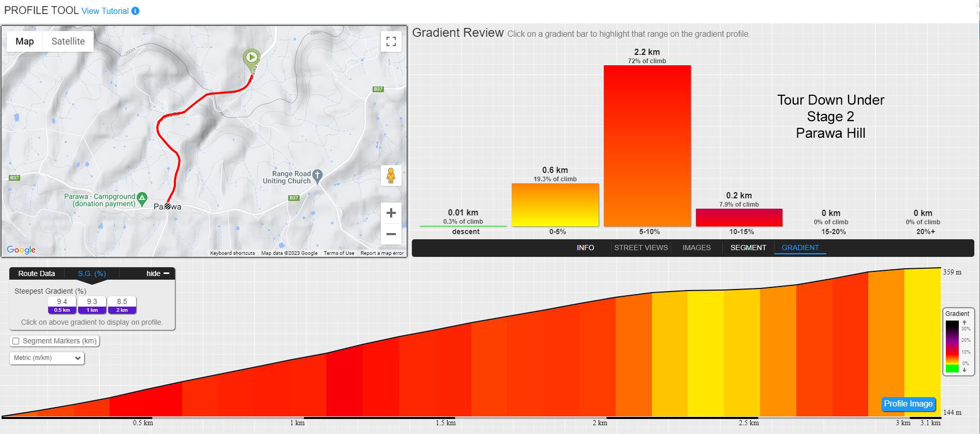Toggle fullscreen map view icon
The image size is (980, 434).
[391, 41]
